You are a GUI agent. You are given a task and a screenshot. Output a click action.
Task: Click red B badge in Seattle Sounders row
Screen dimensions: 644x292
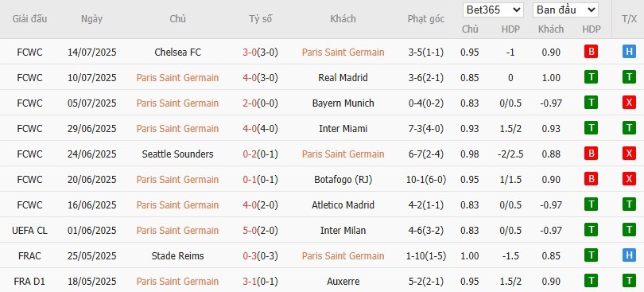tap(591, 154)
